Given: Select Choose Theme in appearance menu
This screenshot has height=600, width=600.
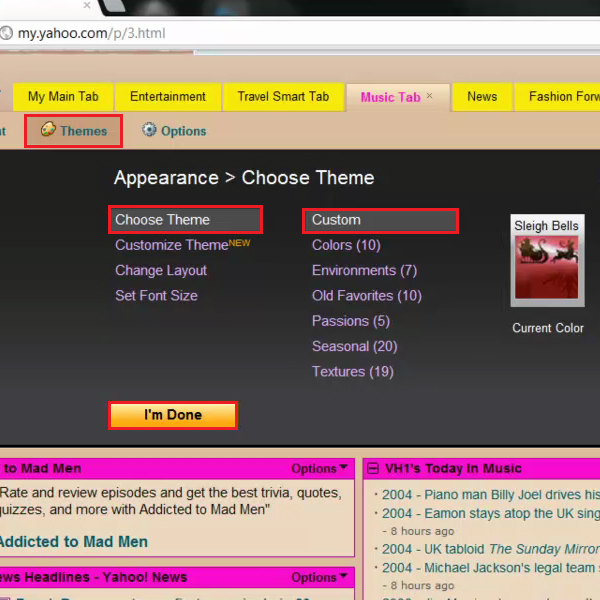Looking at the screenshot, I should click(x=185, y=220).
